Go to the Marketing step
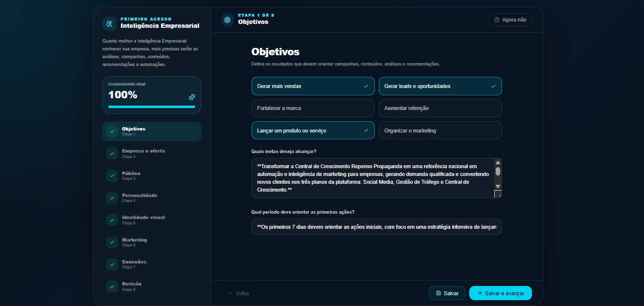 pos(152,242)
